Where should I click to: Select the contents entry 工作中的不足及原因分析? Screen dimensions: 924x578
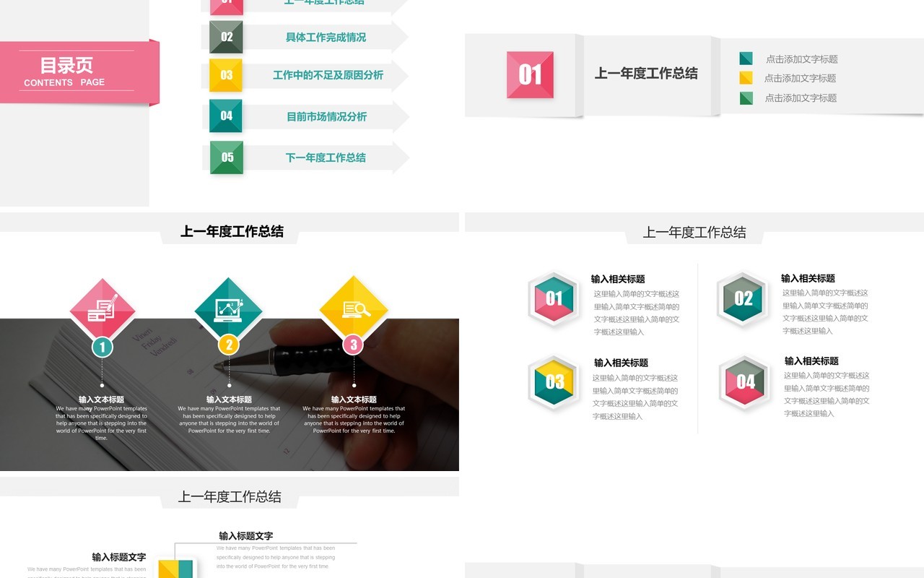pos(328,75)
